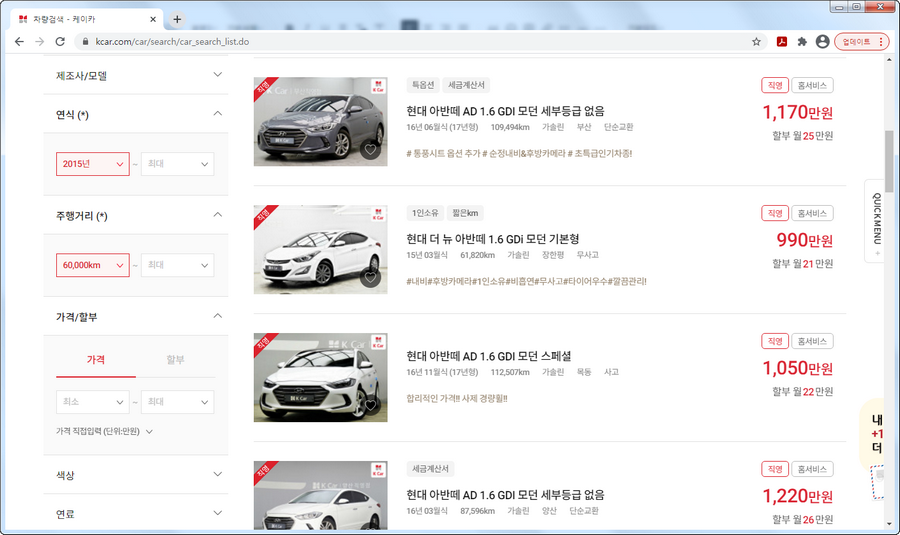Open the maximum year 최대 dropdown
900x535 pixels.
177,164
